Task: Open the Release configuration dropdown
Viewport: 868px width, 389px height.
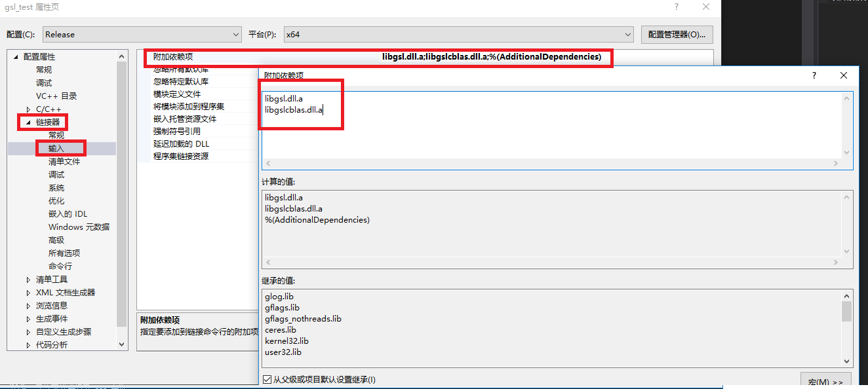Action: pos(236,35)
